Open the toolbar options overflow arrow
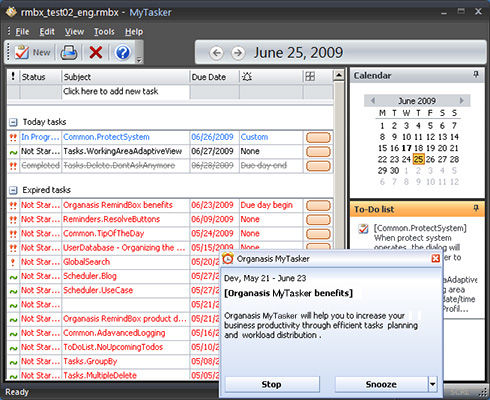 click(139, 60)
